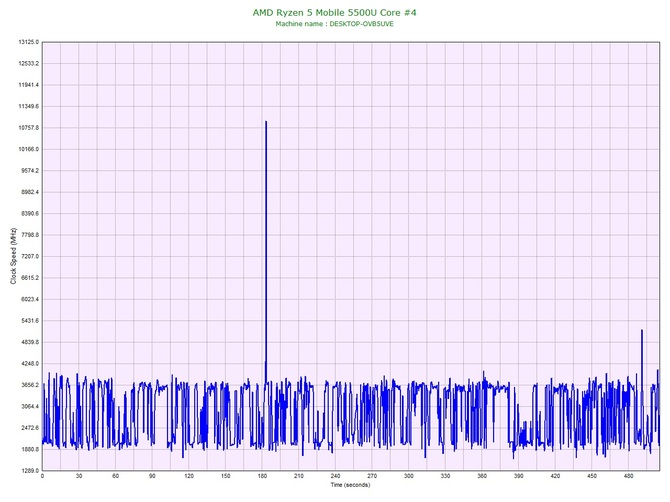Select the 60 mark on time axis
This screenshot has height=502, width=670.
[115, 476]
